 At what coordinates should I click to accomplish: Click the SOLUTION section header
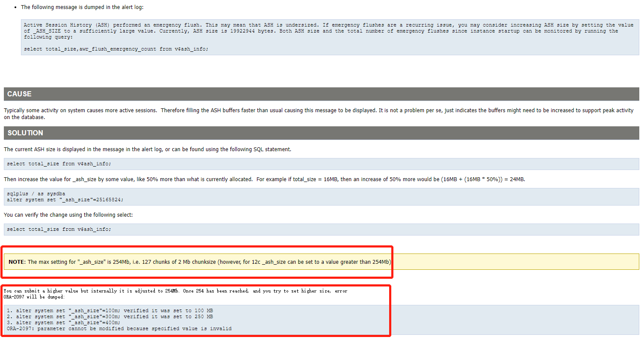tap(321, 133)
